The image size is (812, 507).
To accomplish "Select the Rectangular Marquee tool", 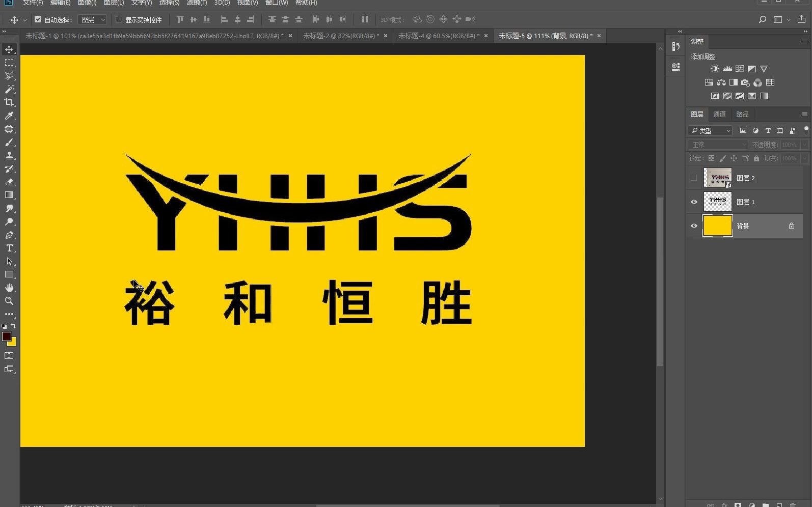I will [x=9, y=63].
